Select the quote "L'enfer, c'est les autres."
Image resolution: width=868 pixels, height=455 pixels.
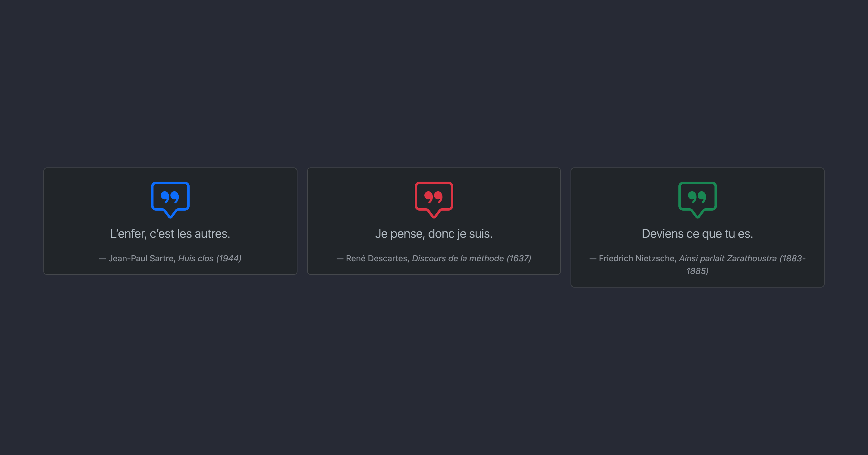(x=170, y=234)
